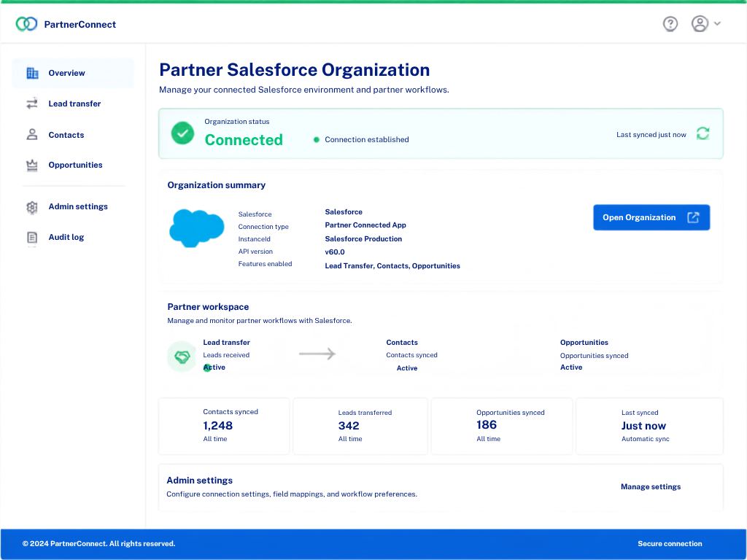Open the user account avatar icon
The height and width of the screenshot is (560, 747).
pyautogui.click(x=700, y=24)
